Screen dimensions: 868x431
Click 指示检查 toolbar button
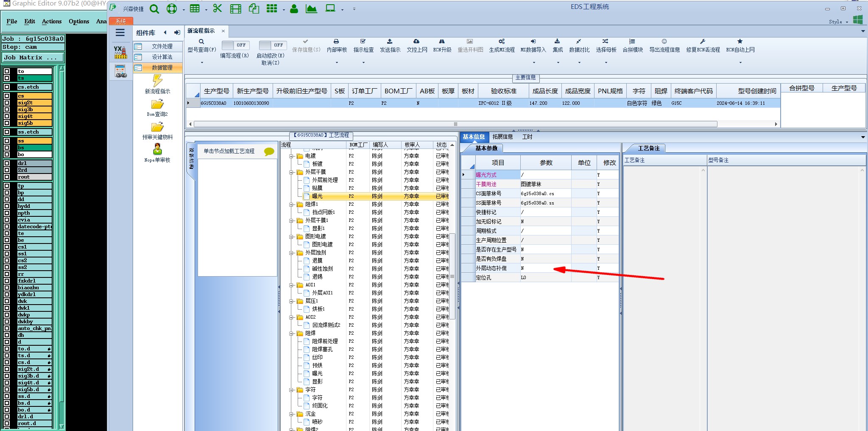363,45
